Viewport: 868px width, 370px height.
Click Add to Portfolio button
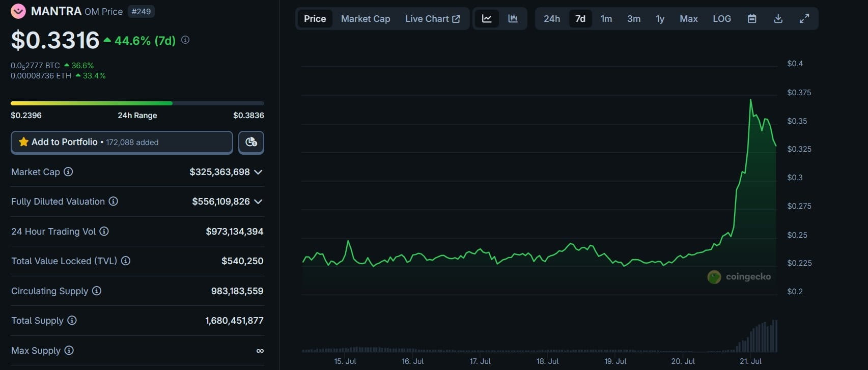pos(122,143)
